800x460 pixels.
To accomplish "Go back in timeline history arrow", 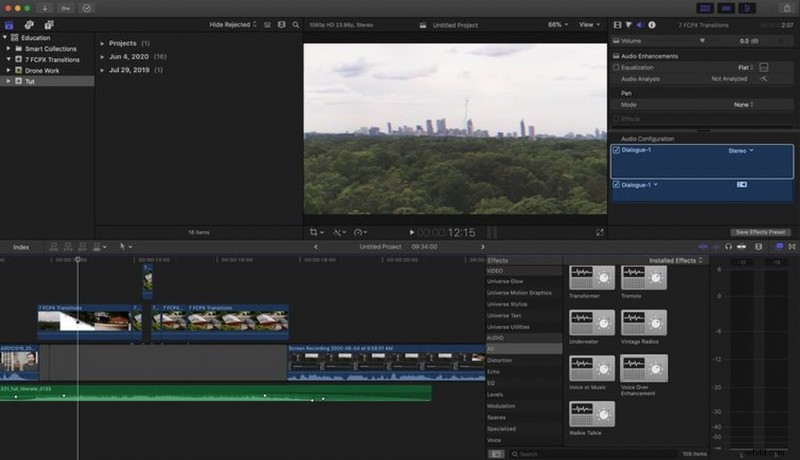I will tap(315, 247).
